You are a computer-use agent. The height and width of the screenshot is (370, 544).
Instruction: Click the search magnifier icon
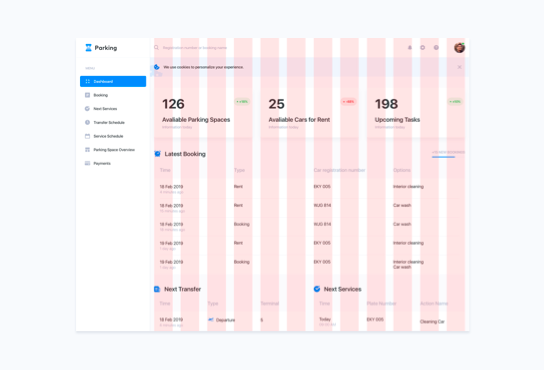tap(156, 48)
